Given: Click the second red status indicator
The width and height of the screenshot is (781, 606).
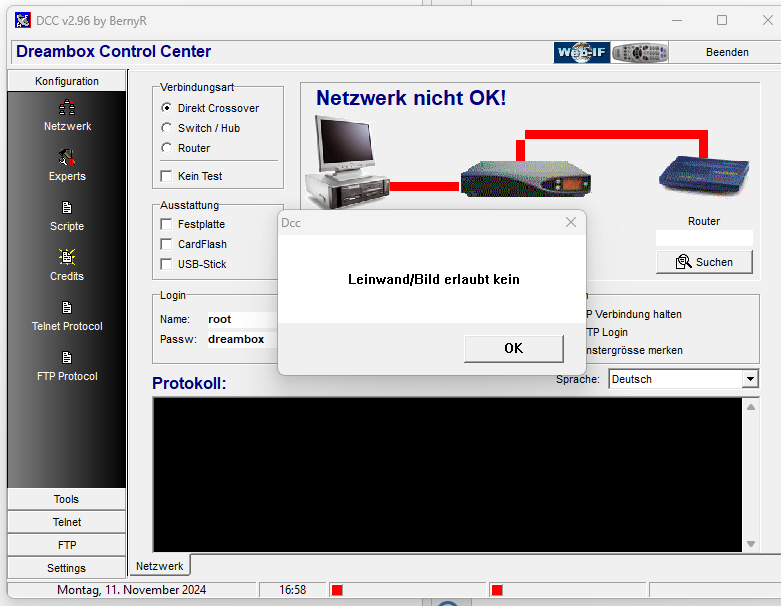Looking at the screenshot, I should pyautogui.click(x=497, y=590).
